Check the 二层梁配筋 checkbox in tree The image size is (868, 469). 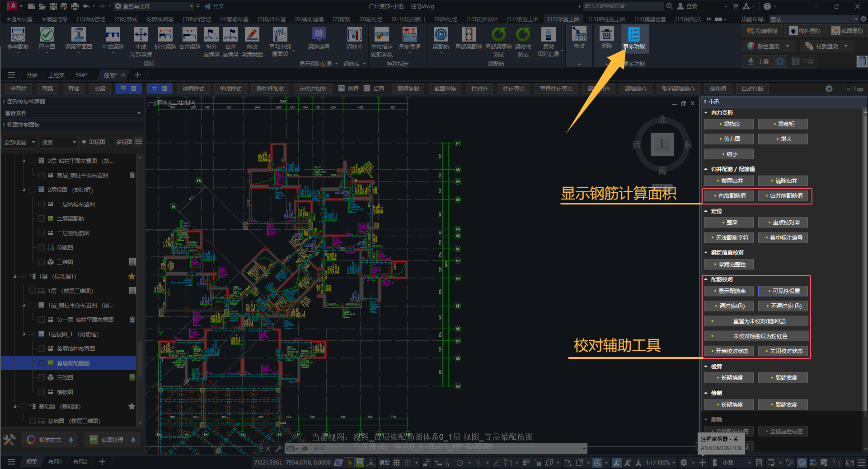pyautogui.click(x=42, y=218)
